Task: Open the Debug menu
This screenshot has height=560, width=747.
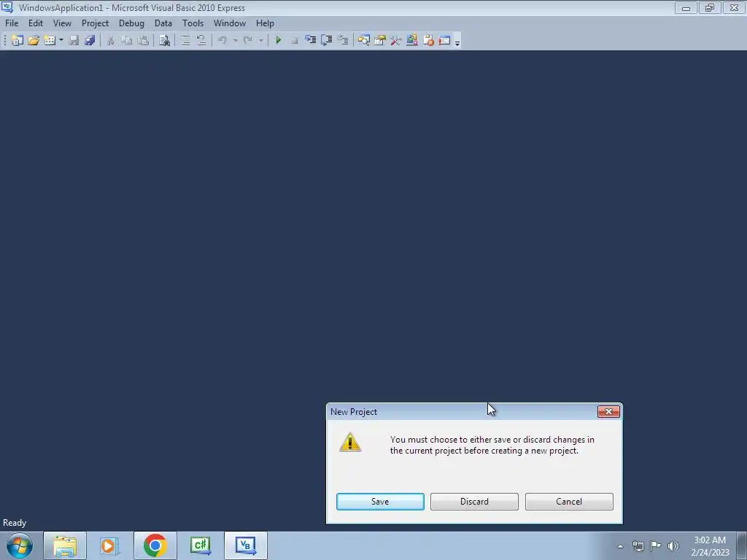Action: click(131, 23)
